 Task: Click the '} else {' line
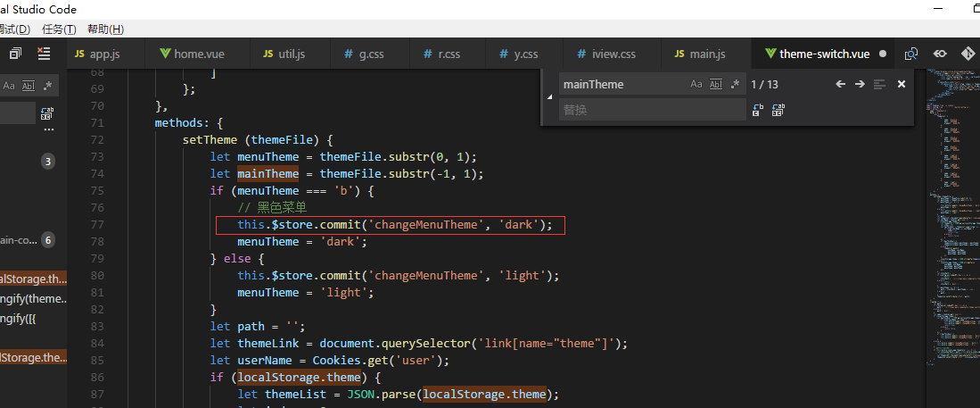(x=238, y=258)
